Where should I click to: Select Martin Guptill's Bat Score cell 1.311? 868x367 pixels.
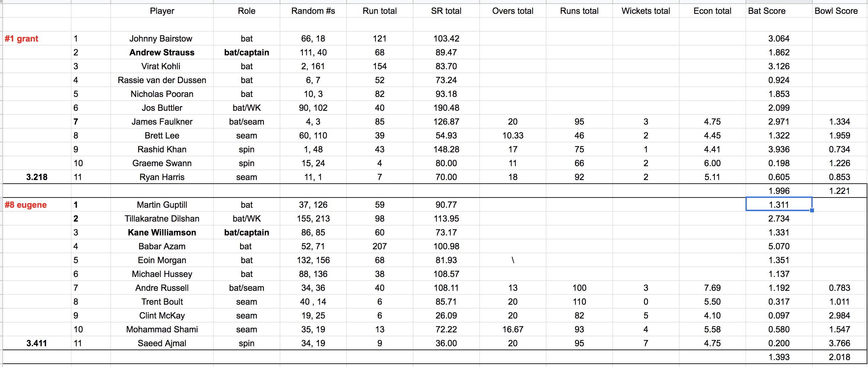tap(778, 205)
